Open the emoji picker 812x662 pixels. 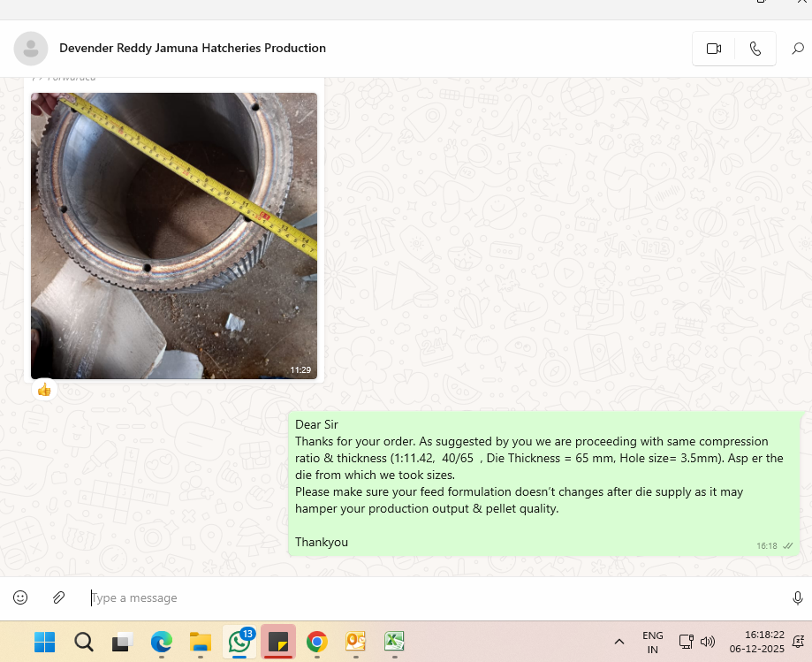pos(20,597)
